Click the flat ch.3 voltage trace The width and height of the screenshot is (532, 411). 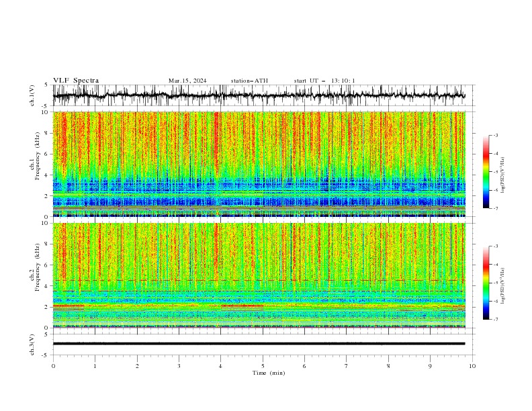[259, 344]
